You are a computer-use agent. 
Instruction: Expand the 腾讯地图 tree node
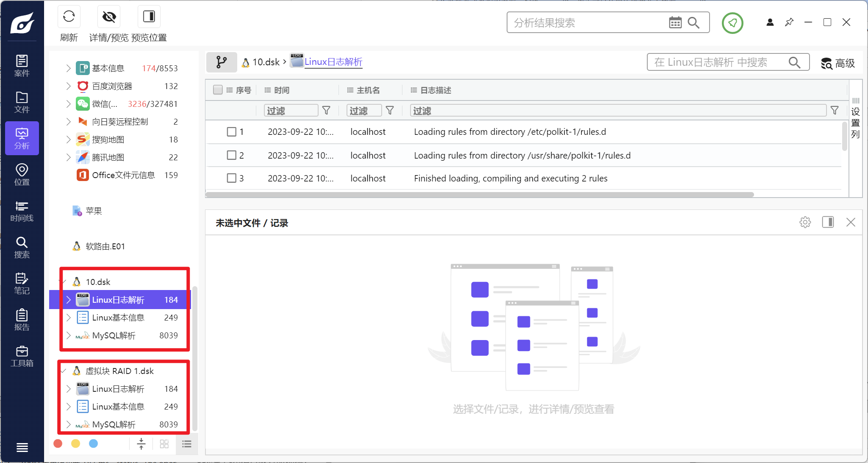[x=68, y=157]
